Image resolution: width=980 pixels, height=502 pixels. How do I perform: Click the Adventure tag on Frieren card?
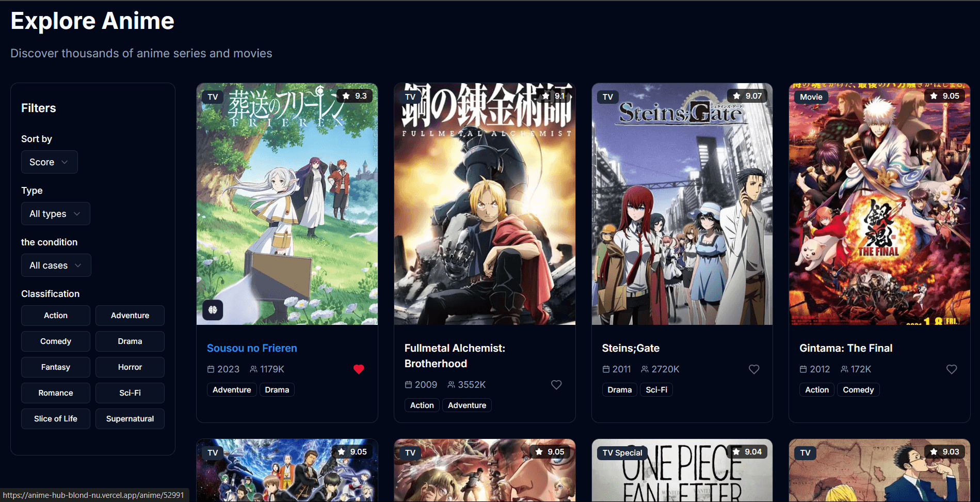pos(232,390)
